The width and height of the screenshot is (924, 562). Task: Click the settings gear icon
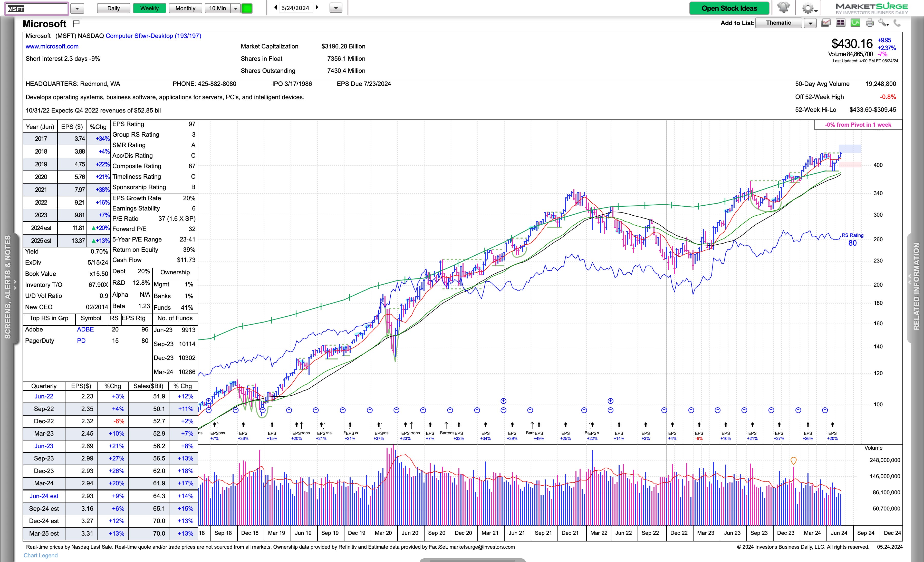click(x=807, y=8)
